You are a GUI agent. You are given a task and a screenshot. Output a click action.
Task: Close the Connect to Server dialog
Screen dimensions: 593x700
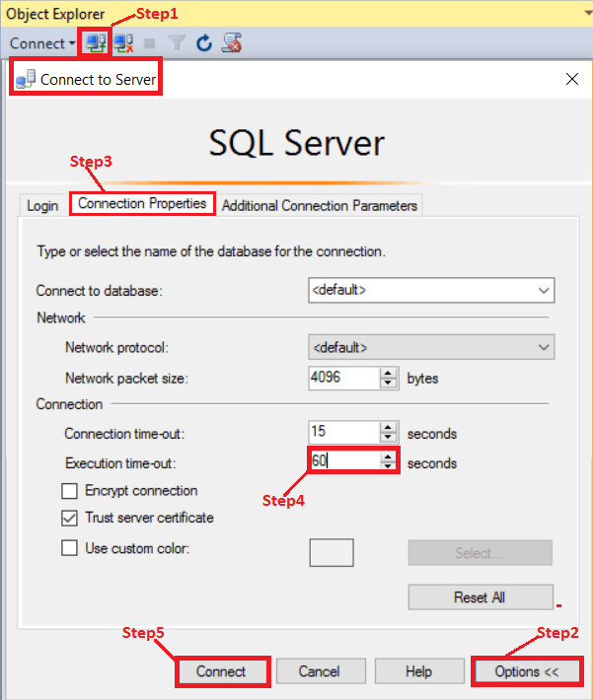pos(572,79)
